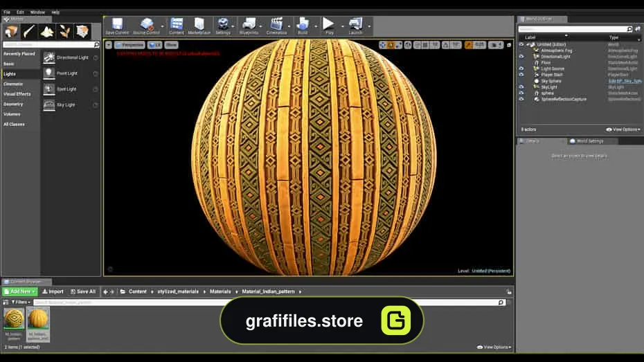Viewport: 644px width, 362px height.
Task: Select the rotate gizmo in viewport toolbar
Action: [391, 45]
